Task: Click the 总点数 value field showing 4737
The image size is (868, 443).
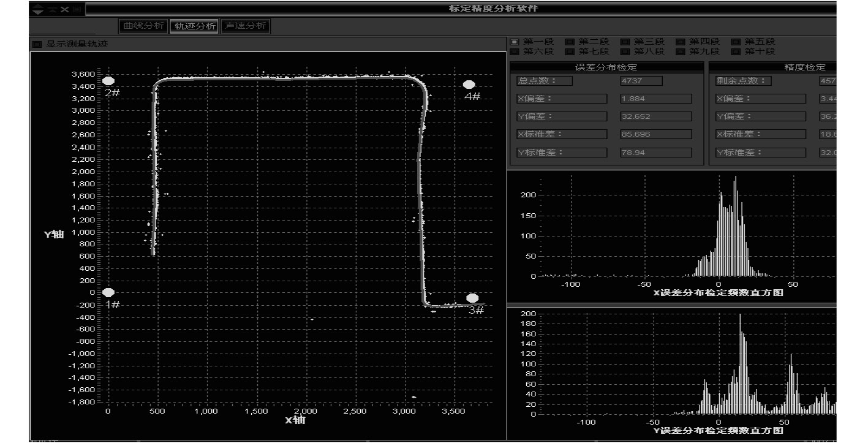Action: click(x=641, y=81)
